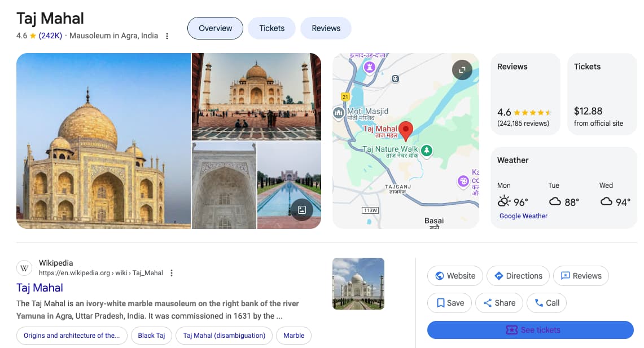The width and height of the screenshot is (644, 348).
Task: Select Tuesday's 88° cloudy forecast
Action: coord(564,195)
